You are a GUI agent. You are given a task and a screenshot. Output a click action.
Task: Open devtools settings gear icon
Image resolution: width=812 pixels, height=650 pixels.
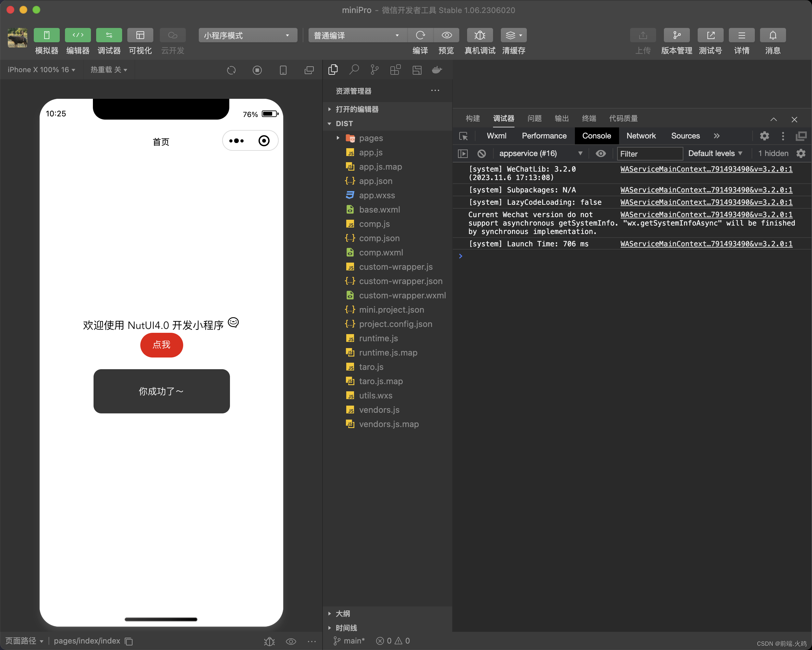pos(764,136)
